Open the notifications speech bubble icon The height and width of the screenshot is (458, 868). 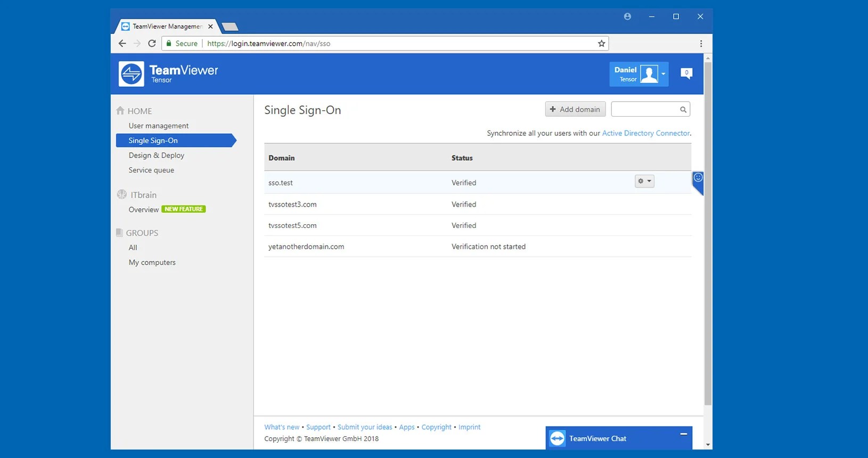pos(686,73)
